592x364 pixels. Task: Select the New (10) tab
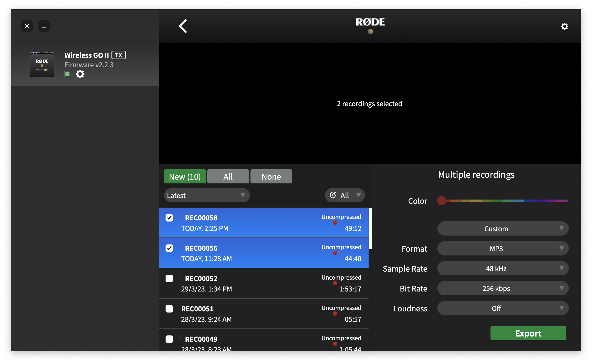(x=185, y=177)
